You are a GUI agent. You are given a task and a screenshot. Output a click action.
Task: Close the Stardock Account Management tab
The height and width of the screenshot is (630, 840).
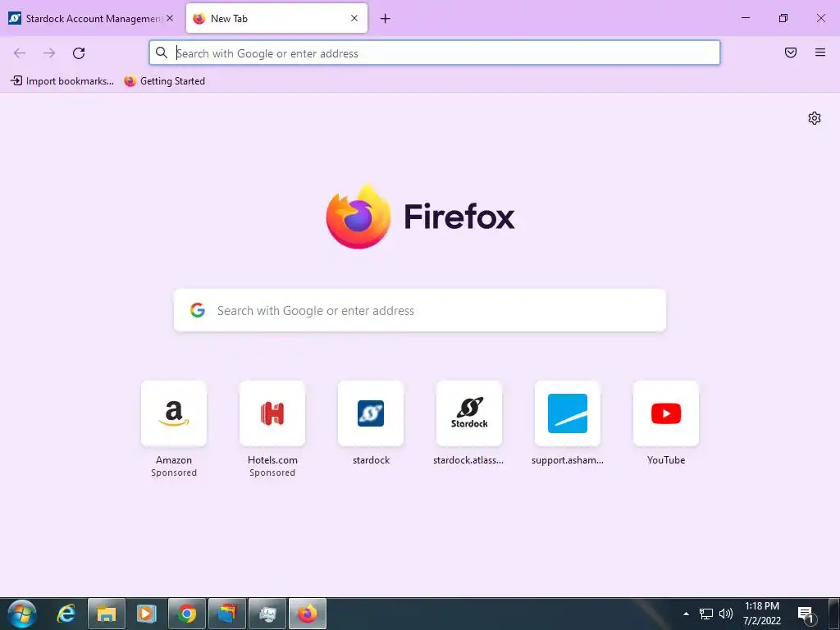point(170,18)
